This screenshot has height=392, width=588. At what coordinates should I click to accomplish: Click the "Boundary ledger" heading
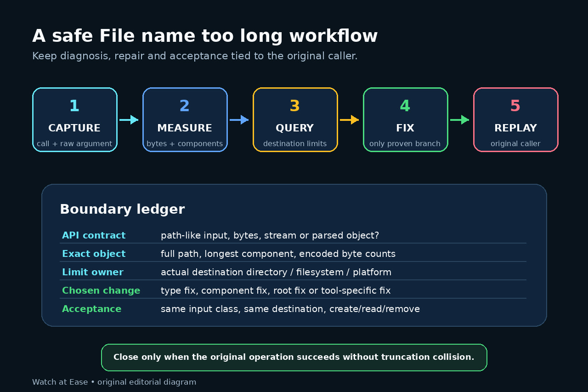122,209
